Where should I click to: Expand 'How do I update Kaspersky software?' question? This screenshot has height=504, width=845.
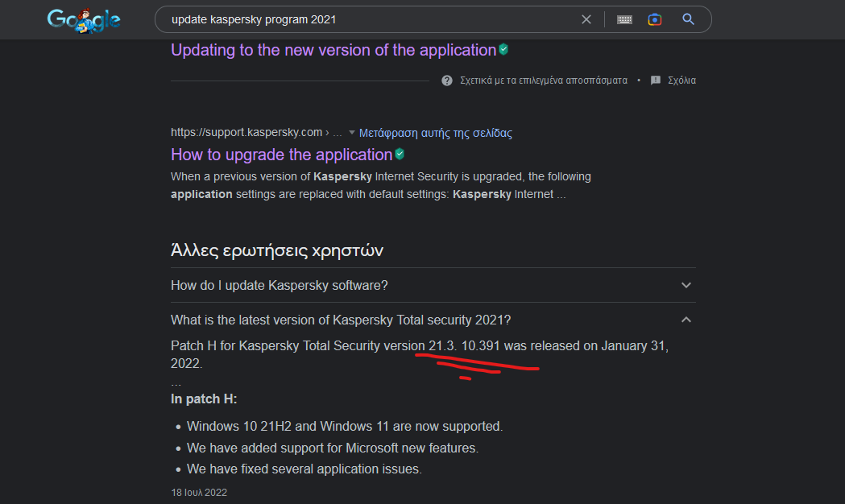pos(433,285)
